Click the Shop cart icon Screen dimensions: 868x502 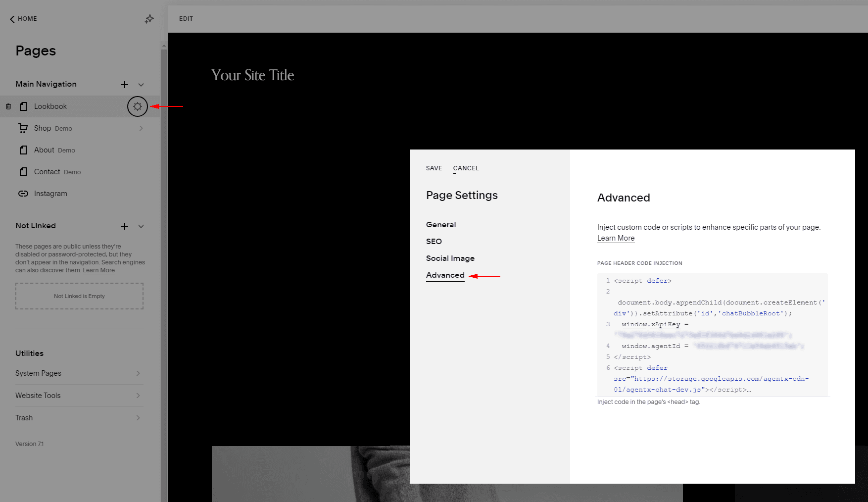tap(23, 128)
